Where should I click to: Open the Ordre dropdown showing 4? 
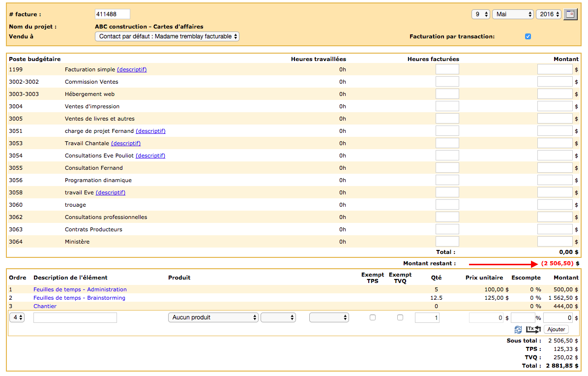(16, 317)
